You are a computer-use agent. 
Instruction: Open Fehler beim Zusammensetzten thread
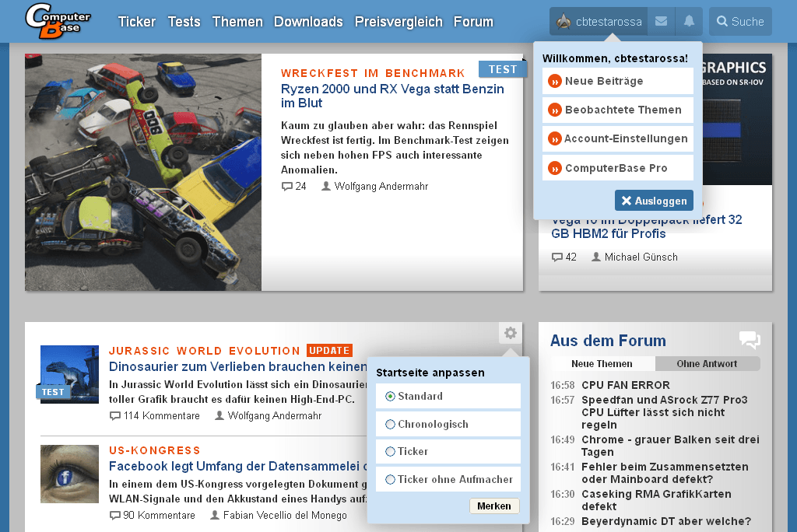[665, 473]
